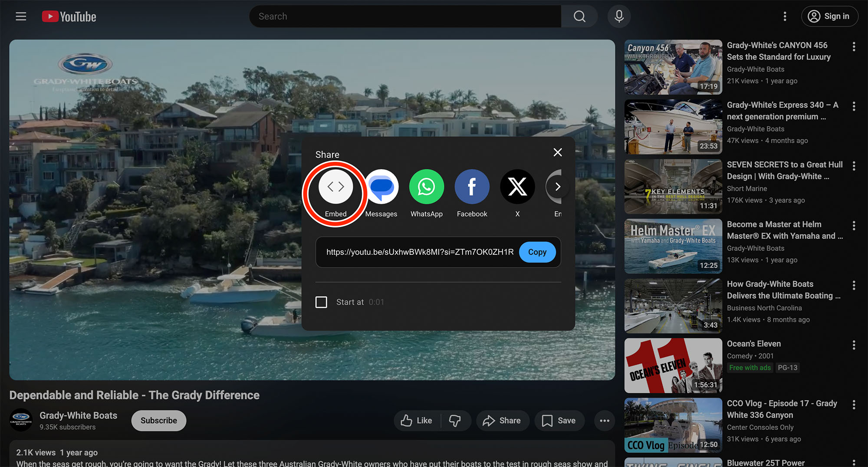Open options menu for Ocean's Eleven
The height and width of the screenshot is (467, 868).
854,345
